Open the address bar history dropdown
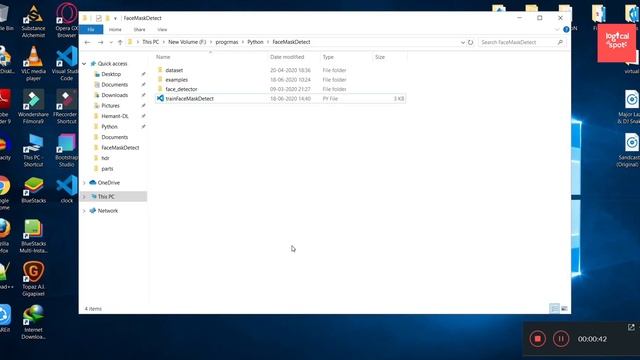This screenshot has width=640, height=360. pos(462,42)
